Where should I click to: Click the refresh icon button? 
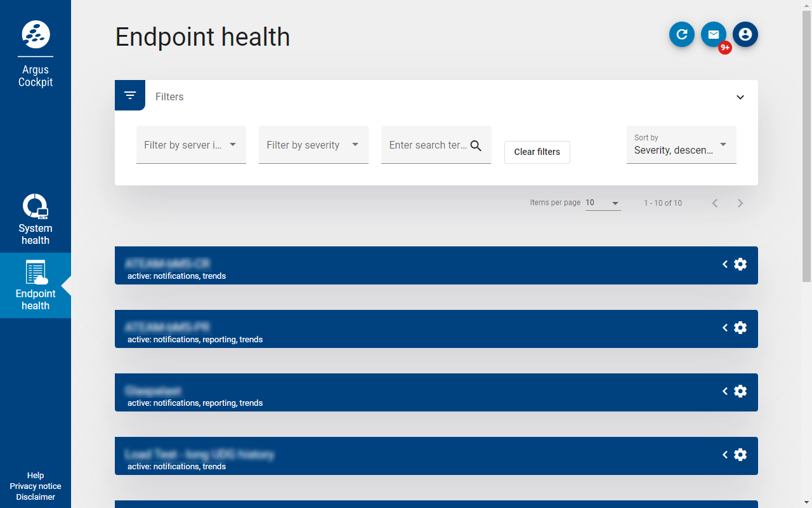[682, 34]
